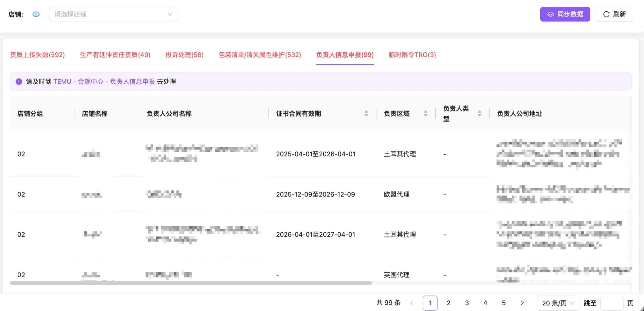Image resolution: width=644 pixels, height=311 pixels.
Task: Go to the next page arrow
Action: click(x=522, y=303)
